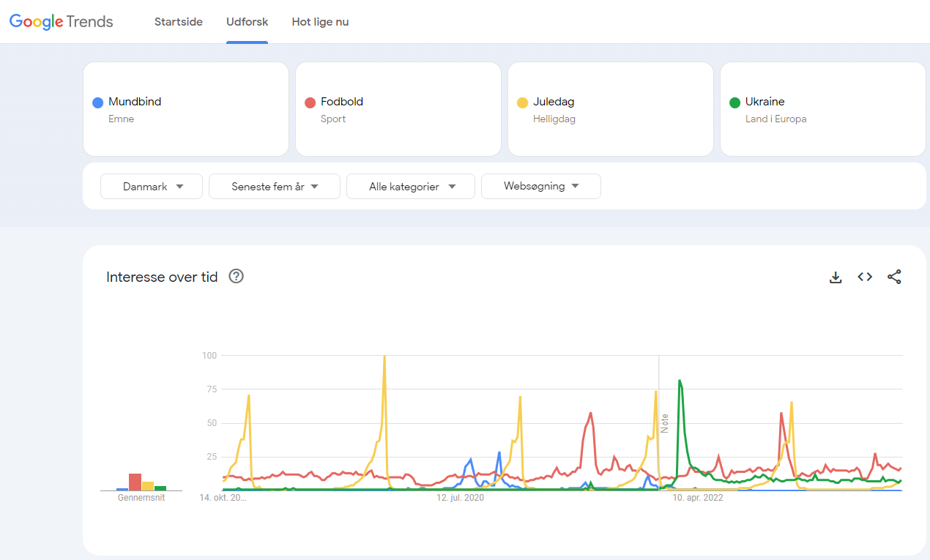
Task: Open the Hot lige nu tab
Action: pos(320,22)
